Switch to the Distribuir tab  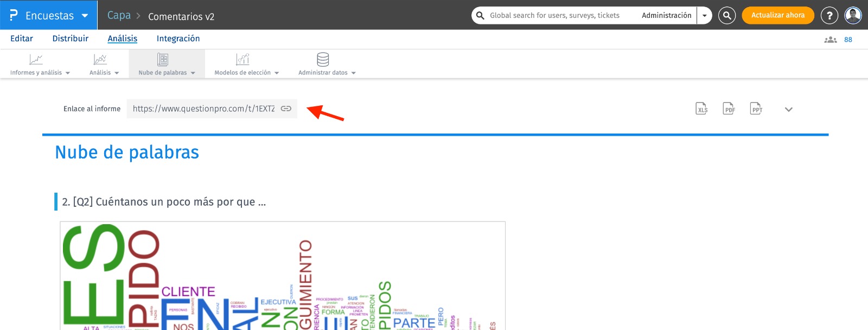[70, 39]
